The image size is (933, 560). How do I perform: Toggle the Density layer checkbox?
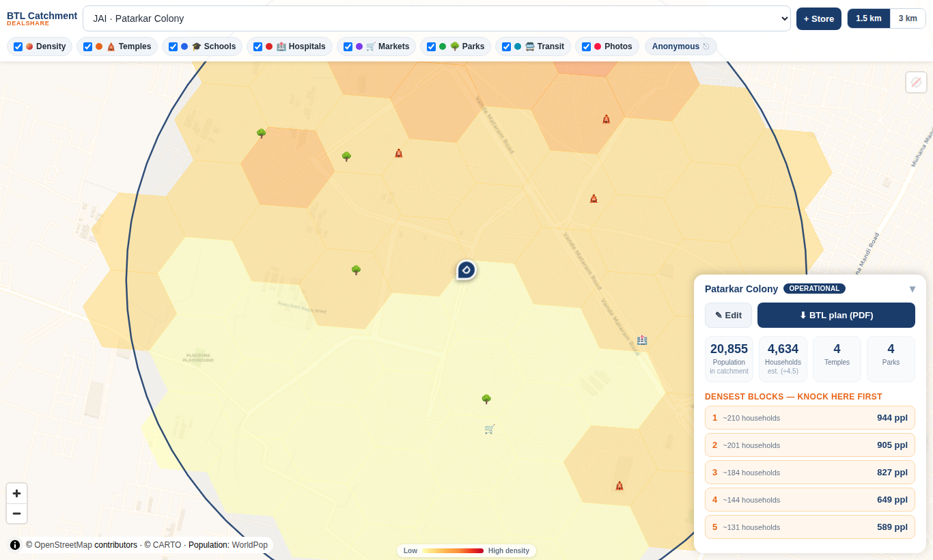18,46
